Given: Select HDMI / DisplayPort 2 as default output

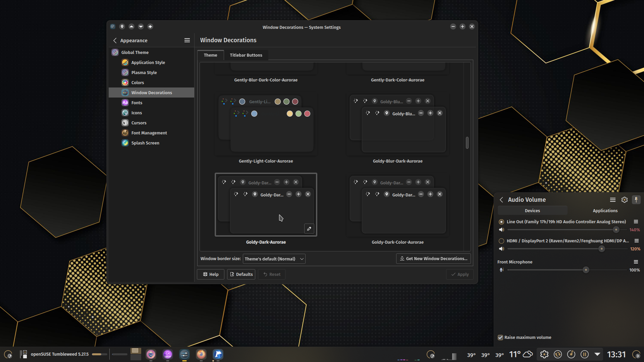Looking at the screenshot, I should click(x=501, y=241).
